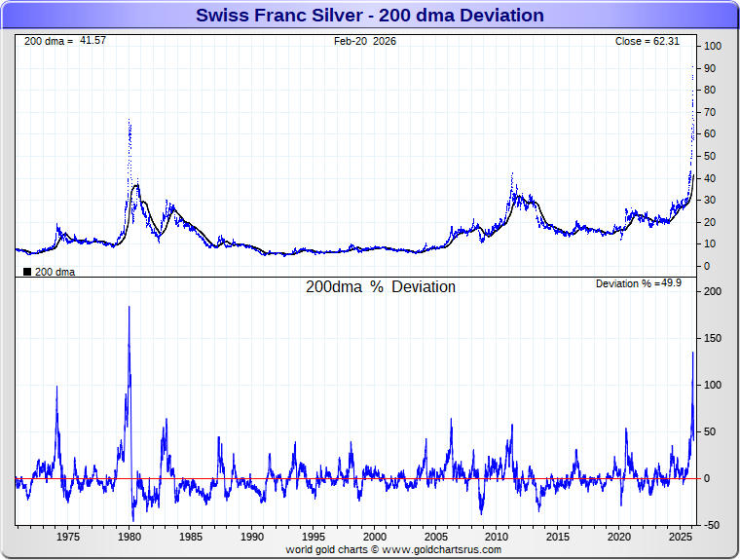Image resolution: width=740 pixels, height=560 pixels.
Task: Click the 2015 x-axis label
Action: tap(558, 537)
